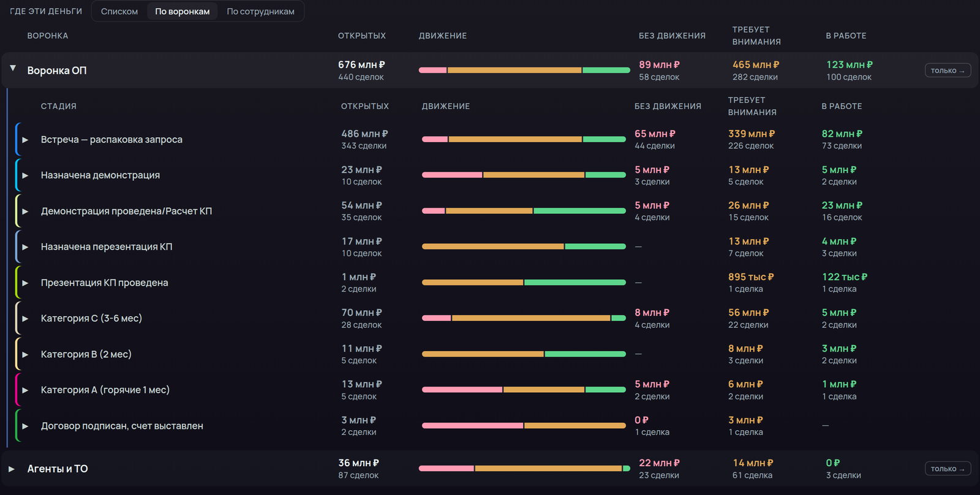Expand stage «Категория С (3-6 мес)»
Screen dimensions: 980x495
[x=25, y=319]
